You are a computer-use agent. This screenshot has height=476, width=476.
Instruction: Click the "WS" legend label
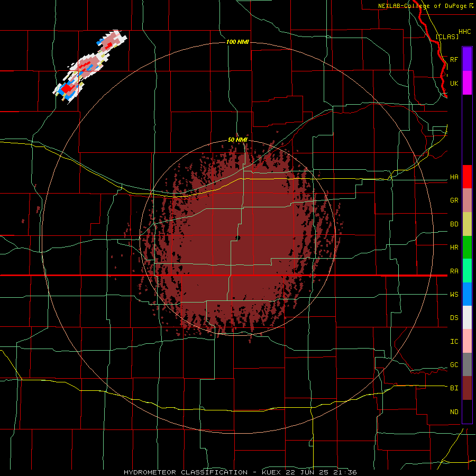(454, 295)
